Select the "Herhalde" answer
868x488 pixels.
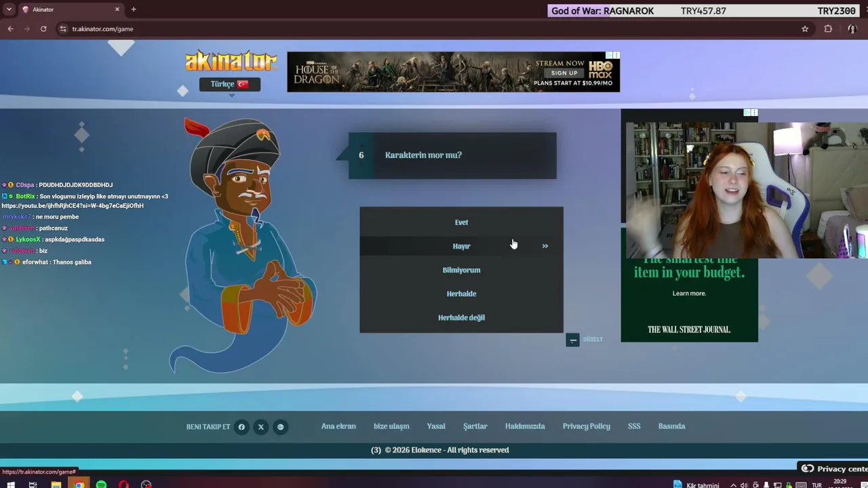(x=461, y=293)
